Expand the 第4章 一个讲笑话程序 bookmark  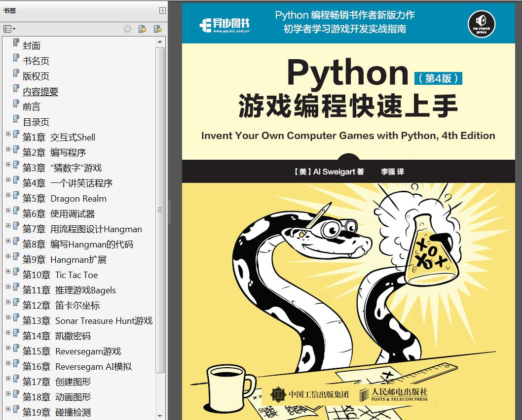tap(8, 180)
